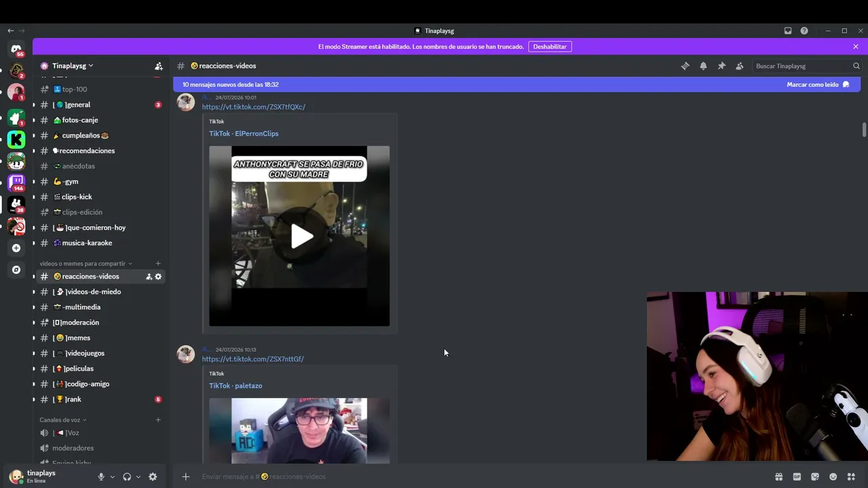Image resolution: width=868 pixels, height=488 pixels.
Task: Go back with the left arrow
Action: coord(11,30)
